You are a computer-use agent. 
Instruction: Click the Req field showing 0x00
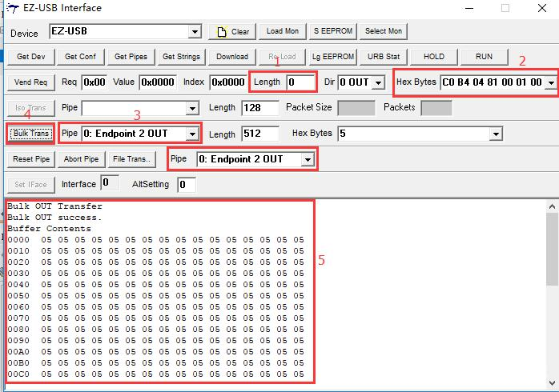tap(95, 82)
